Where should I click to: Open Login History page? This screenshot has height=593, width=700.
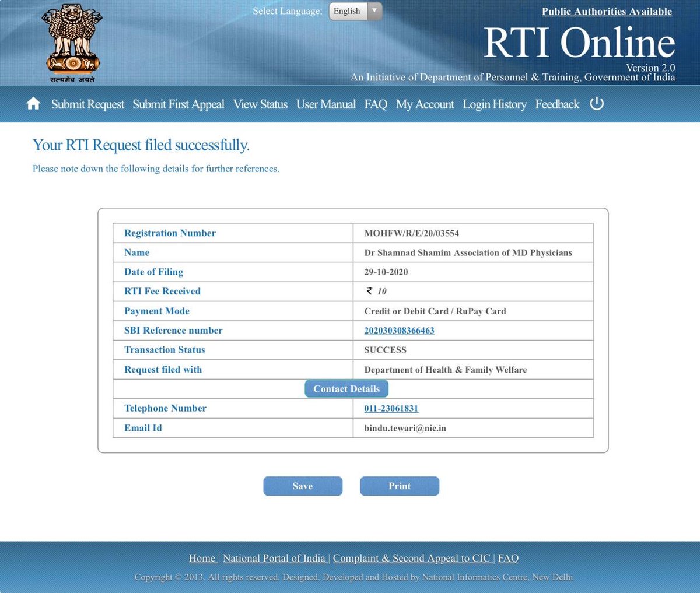495,104
